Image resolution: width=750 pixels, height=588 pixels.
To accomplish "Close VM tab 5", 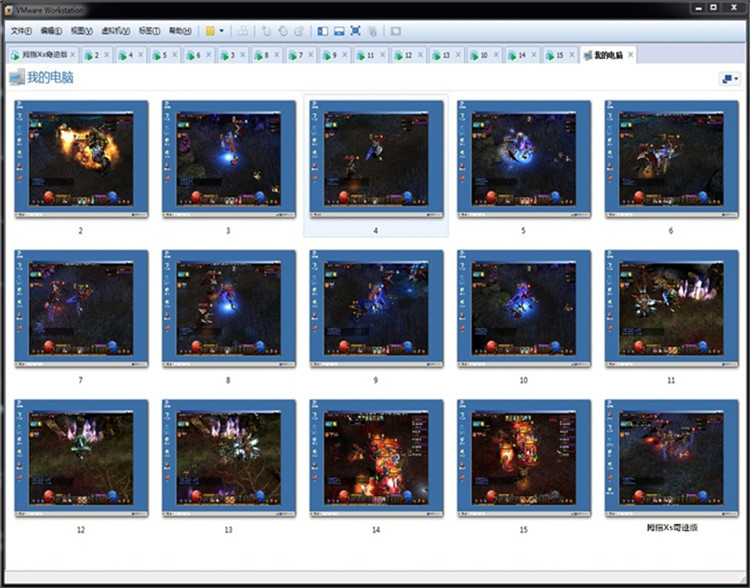I will [175, 55].
